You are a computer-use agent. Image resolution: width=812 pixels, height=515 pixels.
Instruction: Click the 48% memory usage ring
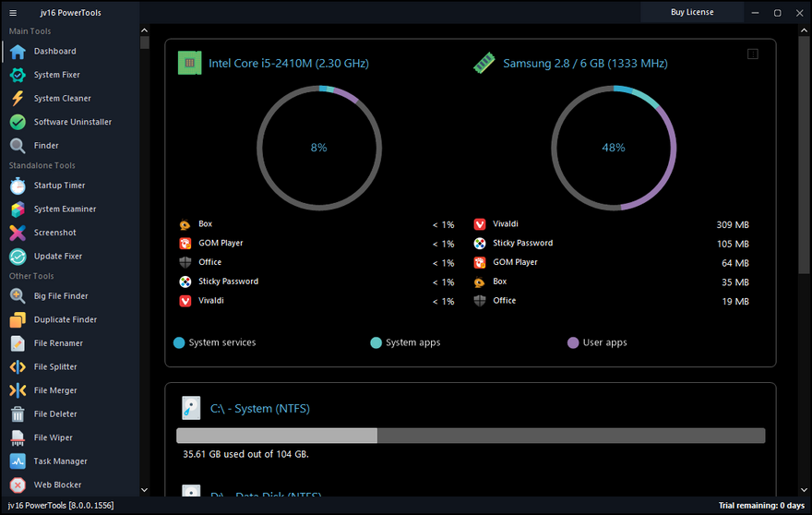click(x=614, y=149)
